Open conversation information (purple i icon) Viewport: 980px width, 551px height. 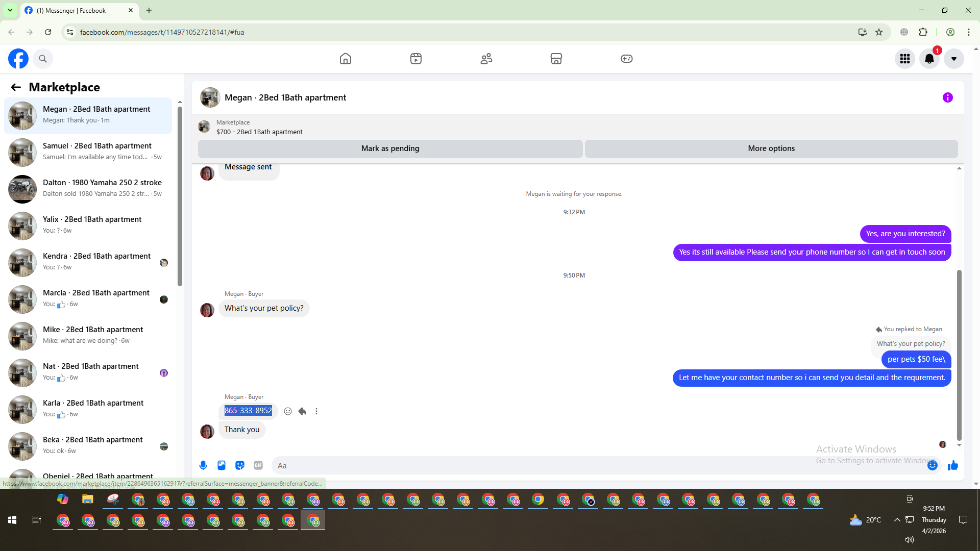948,97
